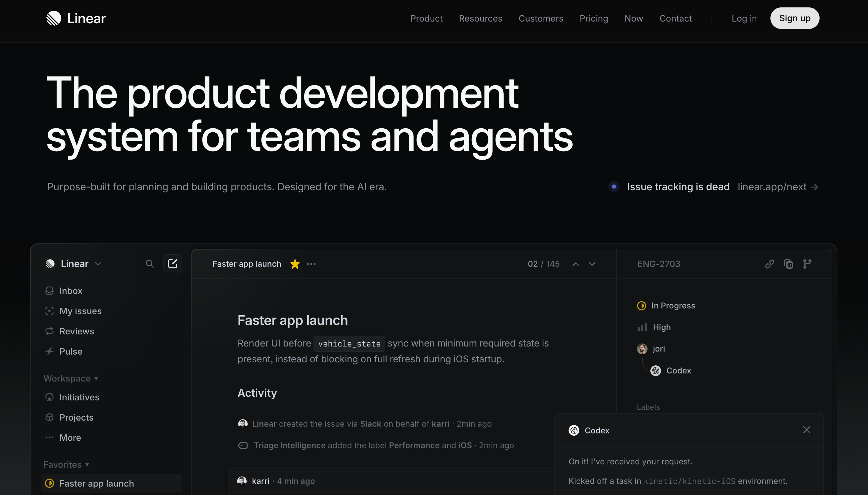Click the ENG-2703 issue identifier
Image resolution: width=868 pixels, height=495 pixels.
click(x=658, y=264)
